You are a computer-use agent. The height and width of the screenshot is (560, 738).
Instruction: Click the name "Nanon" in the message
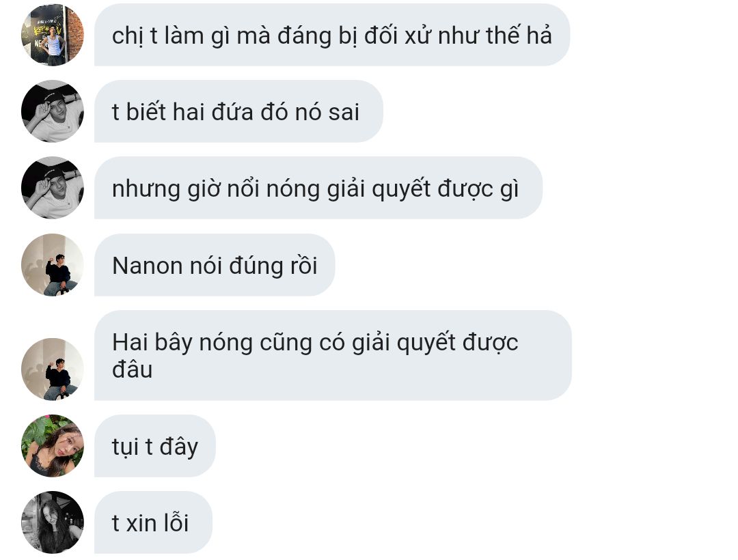(x=148, y=266)
